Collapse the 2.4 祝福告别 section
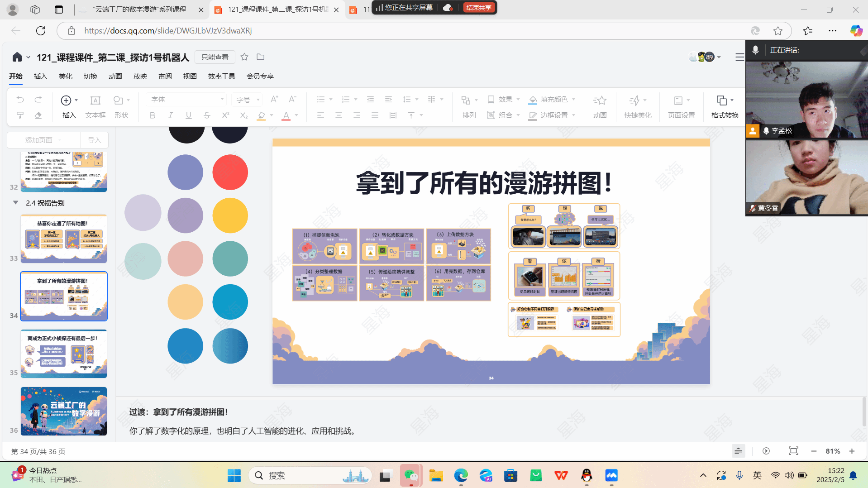The image size is (868, 488). (16, 203)
